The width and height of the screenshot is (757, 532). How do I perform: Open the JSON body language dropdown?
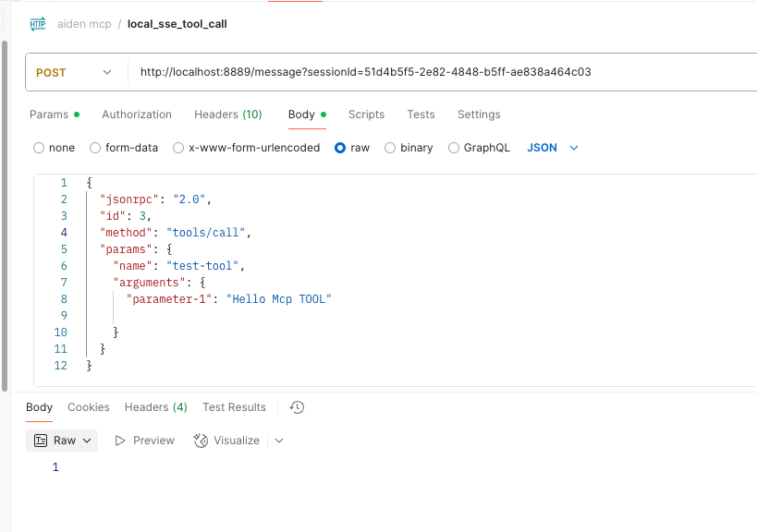pyautogui.click(x=553, y=148)
